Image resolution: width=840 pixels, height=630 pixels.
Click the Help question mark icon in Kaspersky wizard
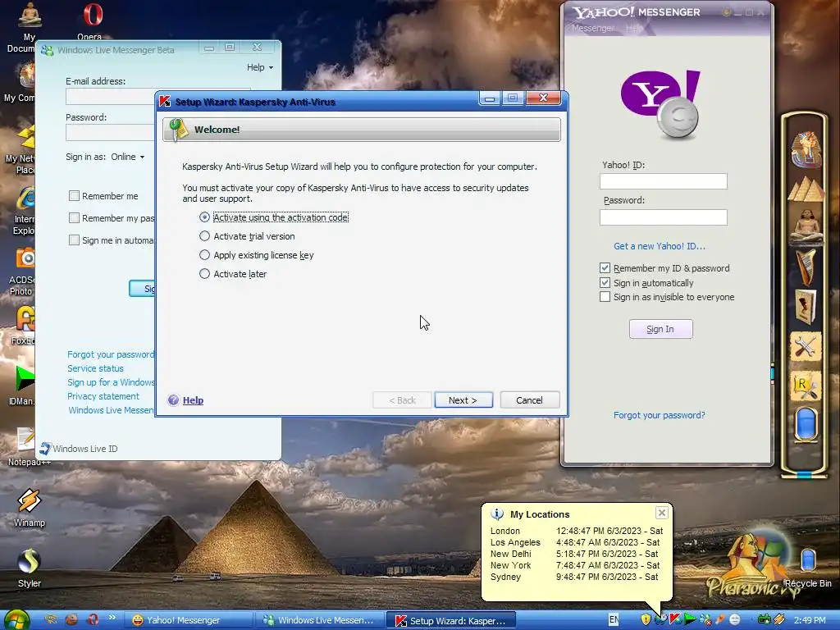(x=173, y=400)
